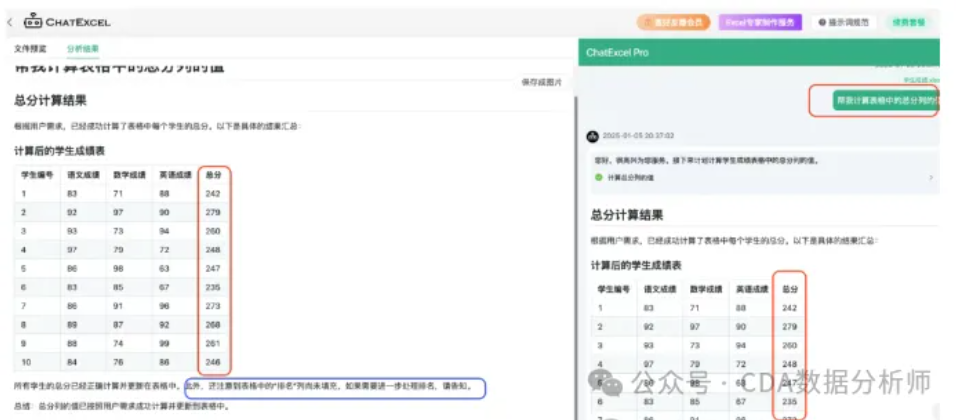959x420 pixels.
Task: Click total 279 in the left table
Action: click(213, 212)
